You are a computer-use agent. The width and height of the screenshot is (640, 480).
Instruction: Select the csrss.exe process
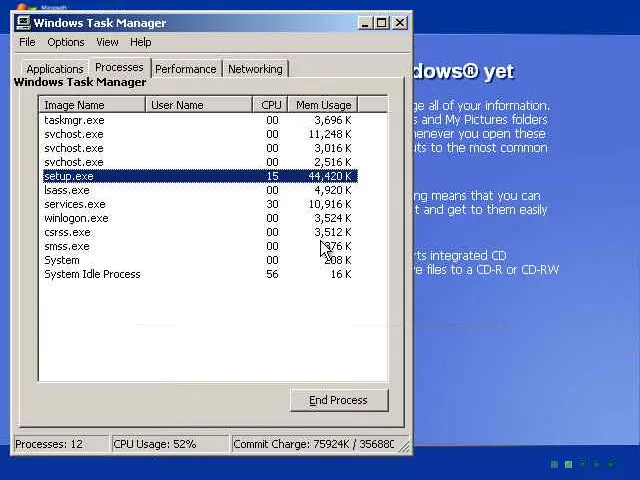[x=200, y=232]
